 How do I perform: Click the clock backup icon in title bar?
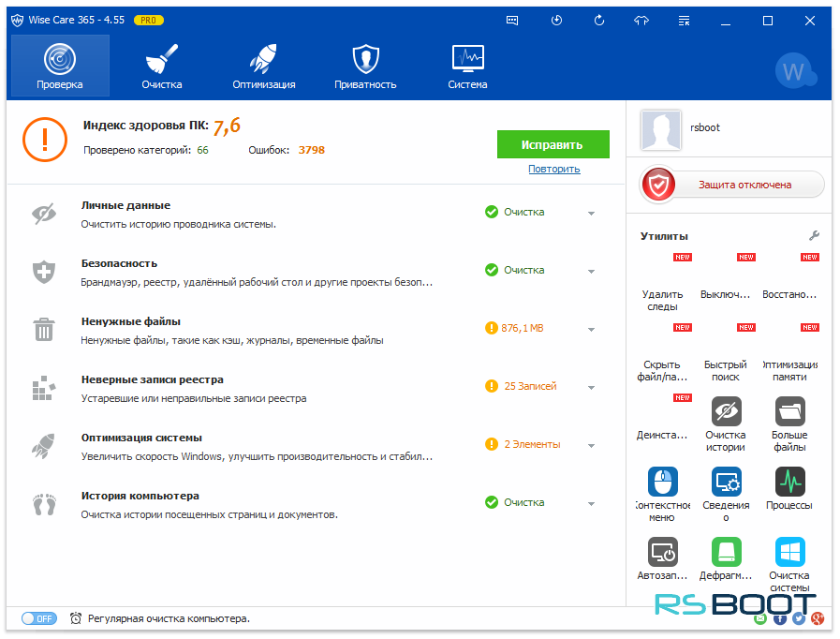point(556,21)
